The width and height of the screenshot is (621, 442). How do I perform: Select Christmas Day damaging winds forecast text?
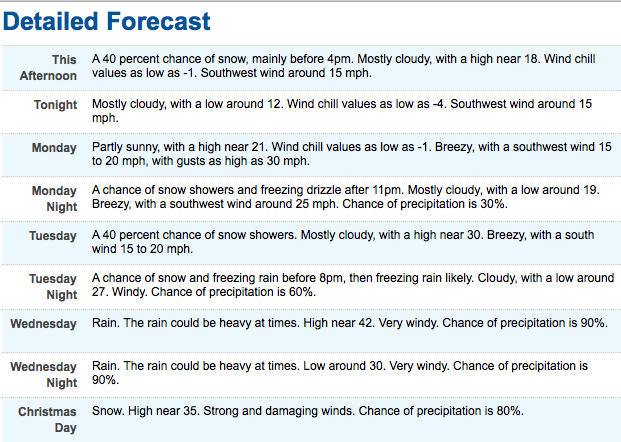pyautogui.click(x=308, y=411)
